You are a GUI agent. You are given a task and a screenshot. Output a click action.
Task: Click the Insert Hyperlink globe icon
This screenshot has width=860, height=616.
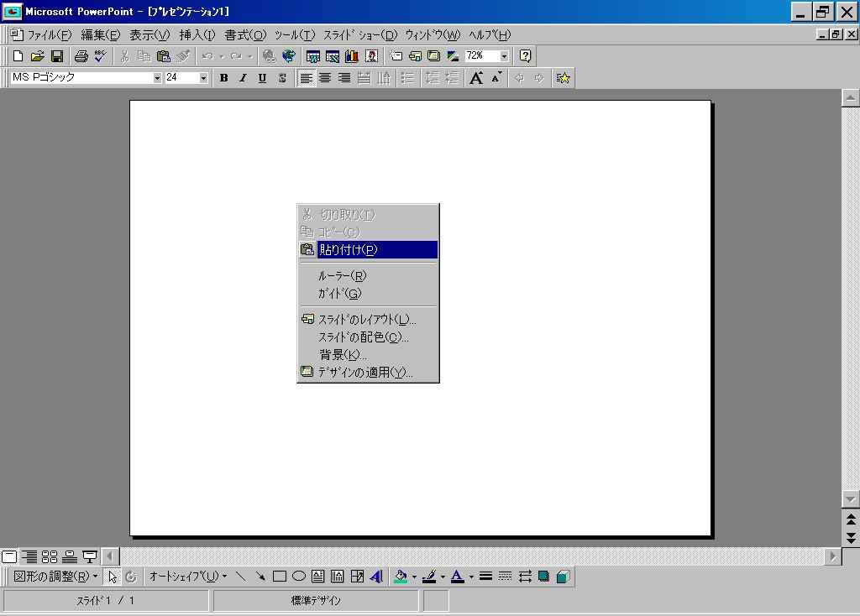pos(268,56)
